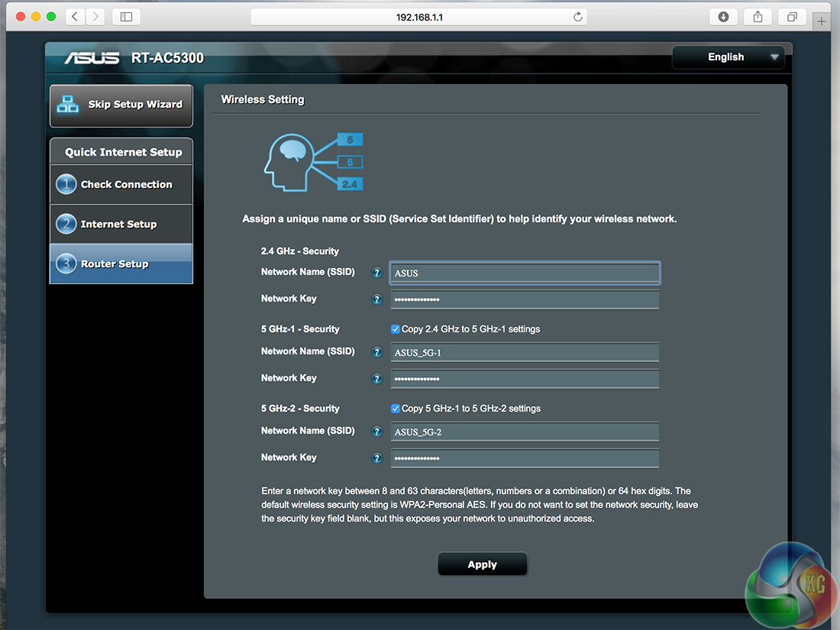Click the Quick Internet Setup header
The height and width of the screenshot is (630, 840).
coord(123,152)
